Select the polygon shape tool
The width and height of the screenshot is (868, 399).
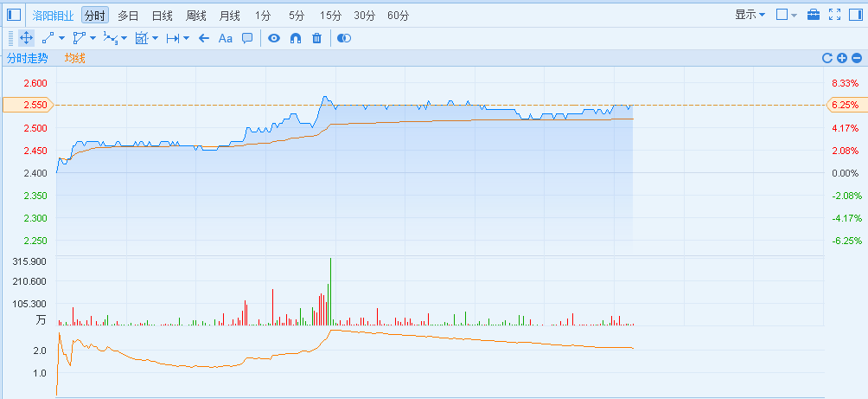pyautogui.click(x=80, y=38)
